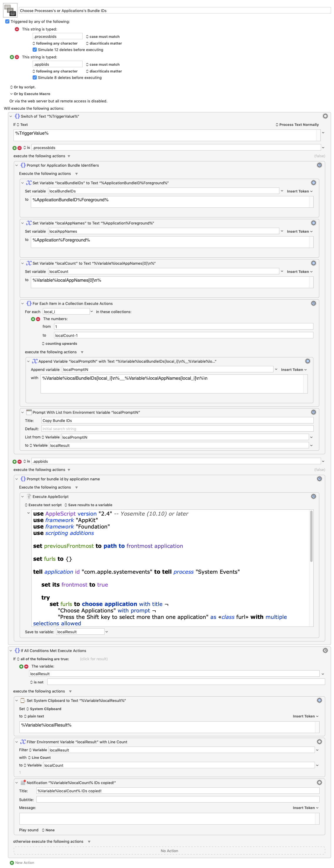Open gear menu for Notification action
The image size is (334, 868).
point(319,782)
